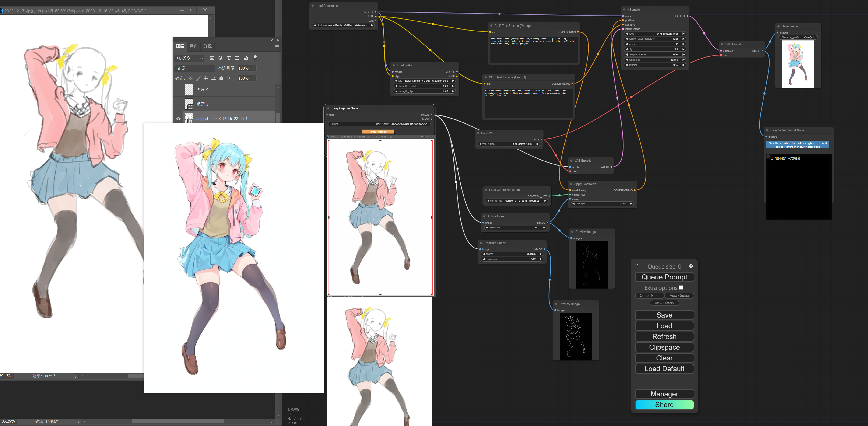Screen dimensions: 868x426
Task: Open the ckpt_name checkpoint selector
Action: pyautogui.click(x=343, y=26)
